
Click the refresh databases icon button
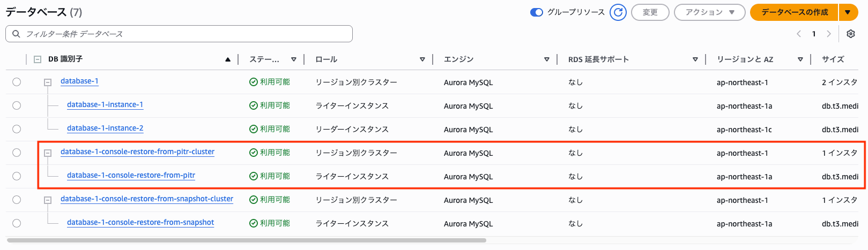[618, 12]
